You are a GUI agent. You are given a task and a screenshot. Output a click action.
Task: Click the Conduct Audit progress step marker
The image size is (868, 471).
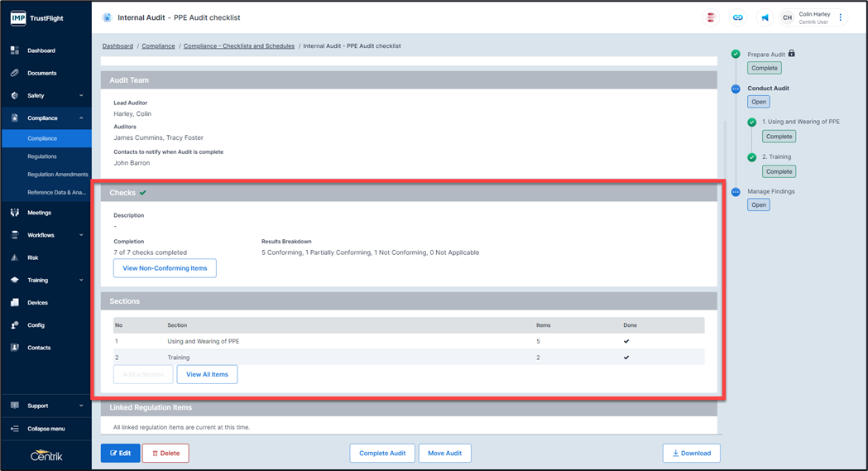tap(736, 89)
